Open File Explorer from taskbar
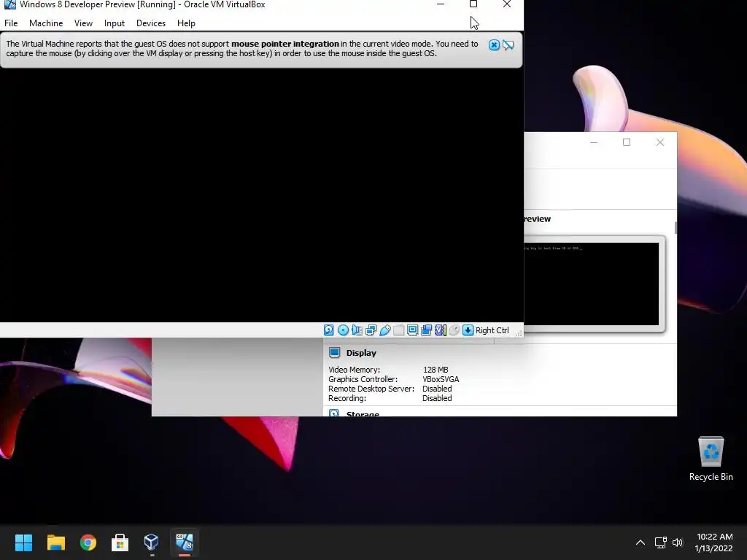This screenshot has width=747, height=560. pos(55,542)
